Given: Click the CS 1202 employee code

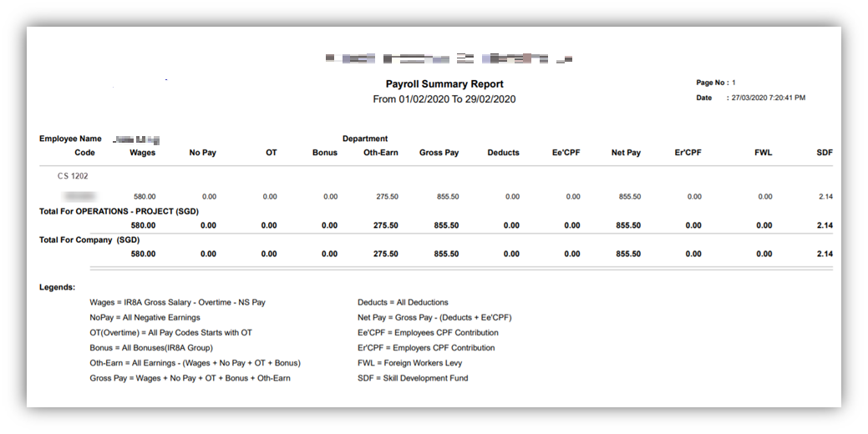Looking at the screenshot, I should point(73,176).
